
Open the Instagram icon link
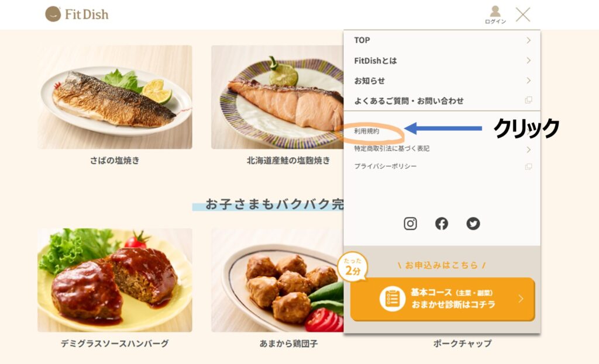(410, 224)
